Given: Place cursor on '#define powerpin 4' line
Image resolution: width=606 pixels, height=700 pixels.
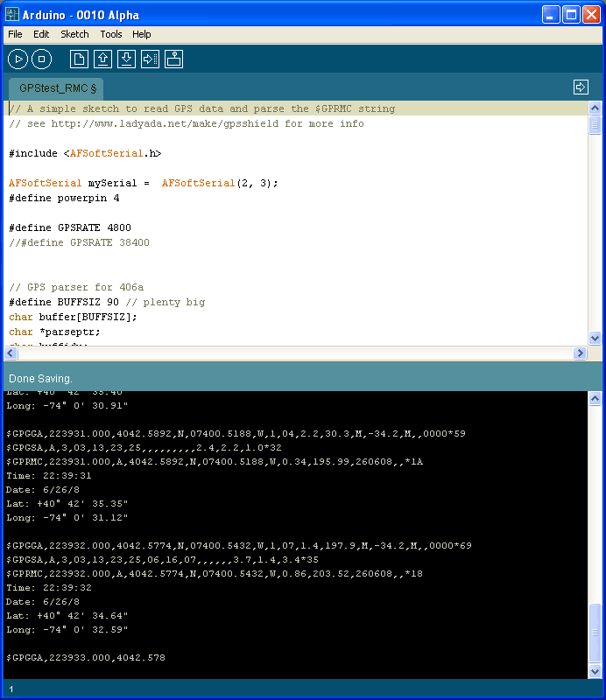Looking at the screenshot, I should [x=64, y=199].
